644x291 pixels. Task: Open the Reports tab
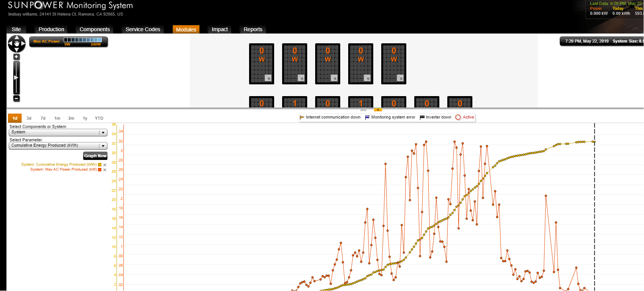point(253,29)
